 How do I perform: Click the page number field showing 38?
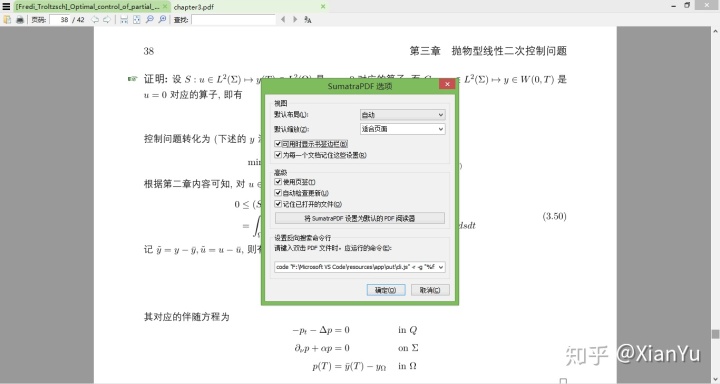[60, 20]
